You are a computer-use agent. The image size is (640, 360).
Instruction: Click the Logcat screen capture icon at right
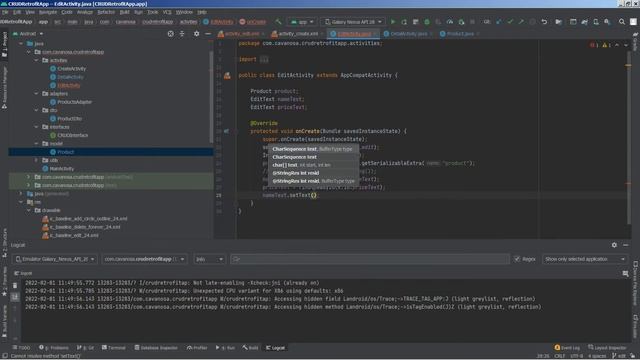coord(626,274)
